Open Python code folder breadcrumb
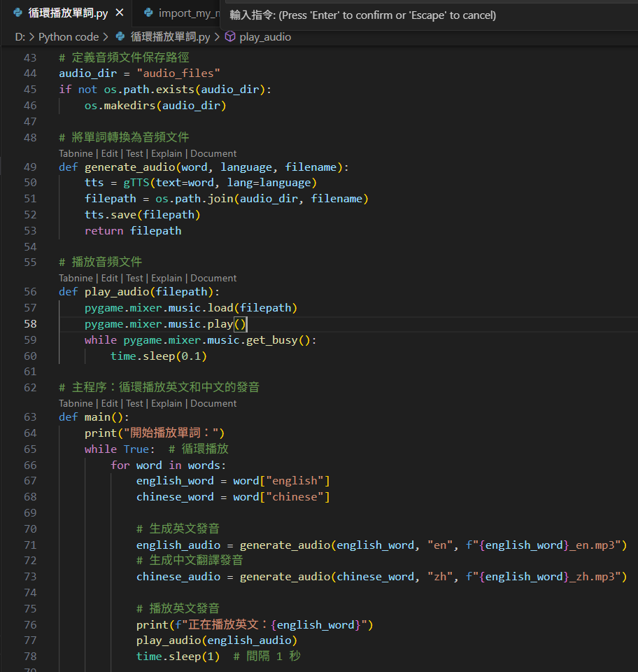Viewport: 638px width, 672px height. [69, 37]
